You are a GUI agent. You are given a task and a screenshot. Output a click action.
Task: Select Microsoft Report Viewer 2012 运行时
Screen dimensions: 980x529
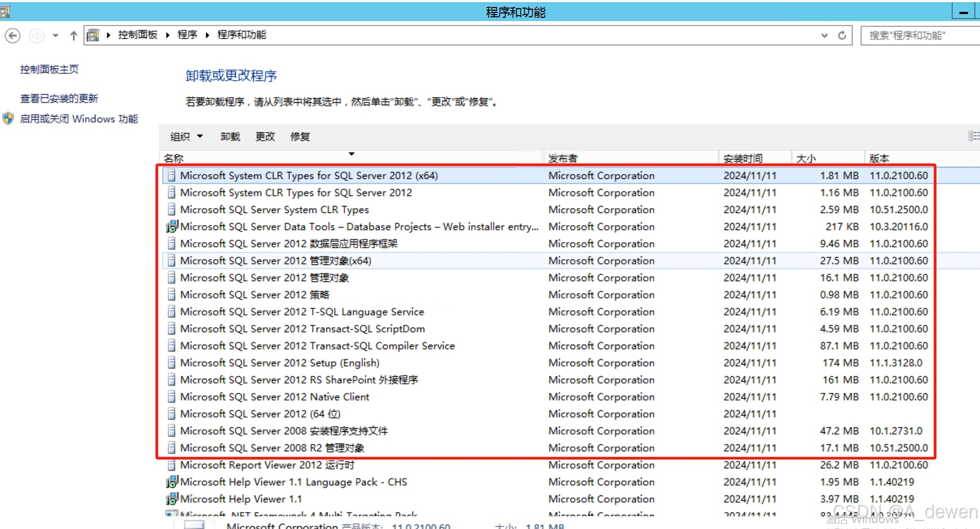tap(571, 465)
